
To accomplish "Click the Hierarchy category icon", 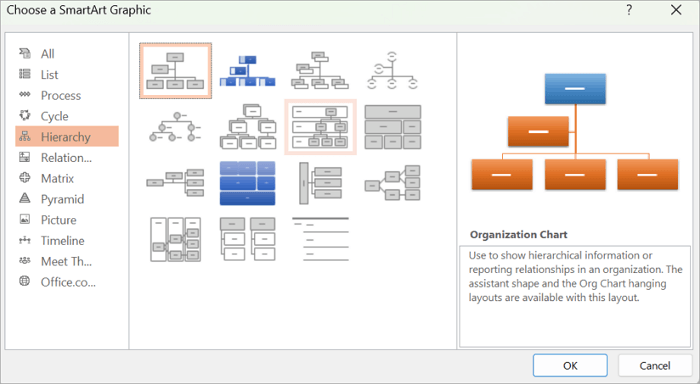I will coord(25,136).
